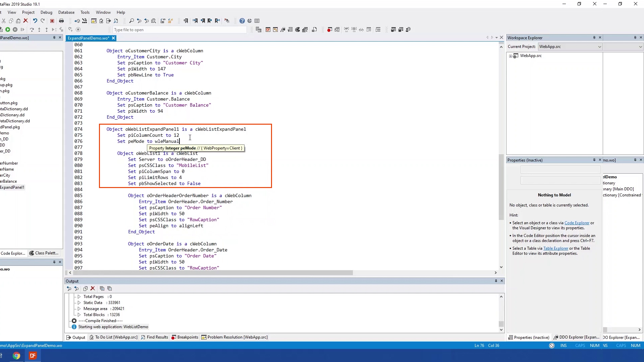Open the Current Project dropdown

(599, 47)
